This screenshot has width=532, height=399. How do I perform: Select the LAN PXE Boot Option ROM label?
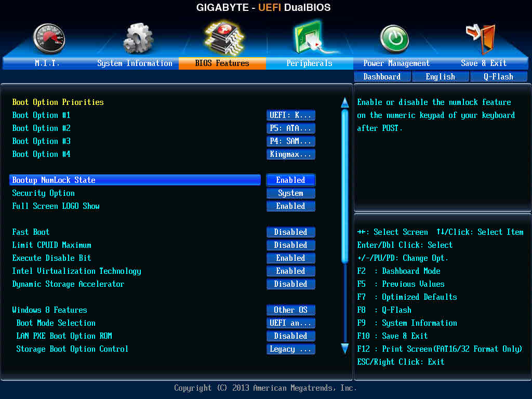64,336
